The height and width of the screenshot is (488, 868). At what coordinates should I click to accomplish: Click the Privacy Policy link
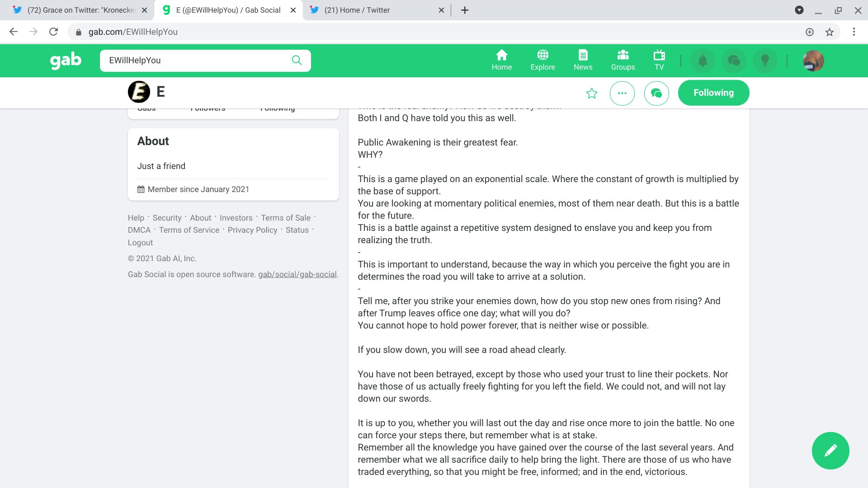tap(252, 230)
